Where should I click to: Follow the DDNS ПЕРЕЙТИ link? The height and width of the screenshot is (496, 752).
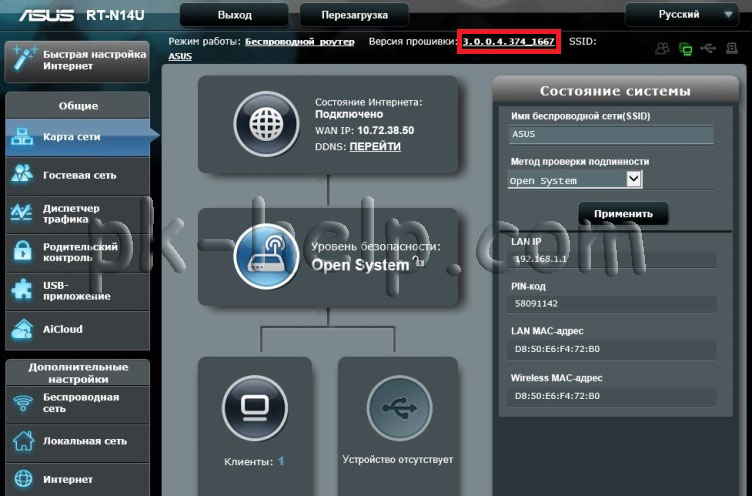tap(375, 147)
